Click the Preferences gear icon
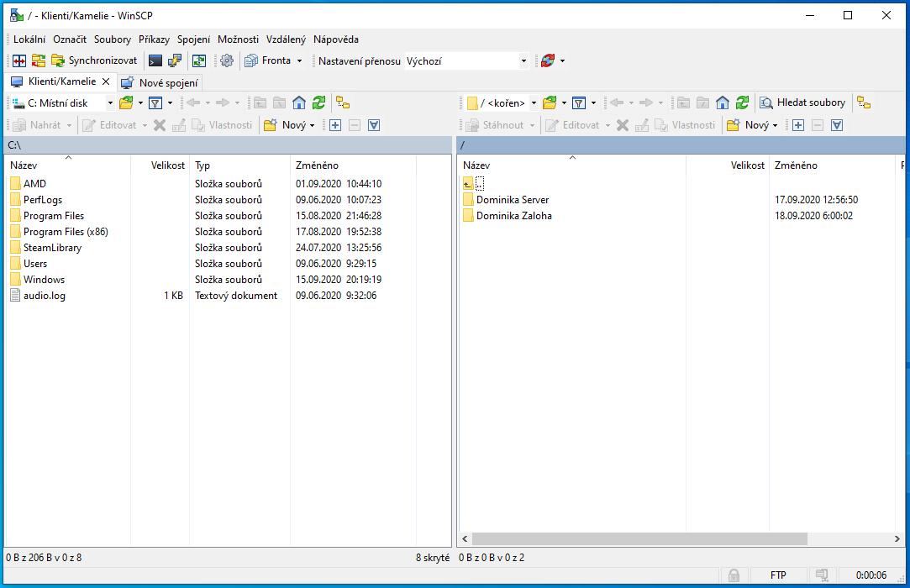 click(x=227, y=60)
